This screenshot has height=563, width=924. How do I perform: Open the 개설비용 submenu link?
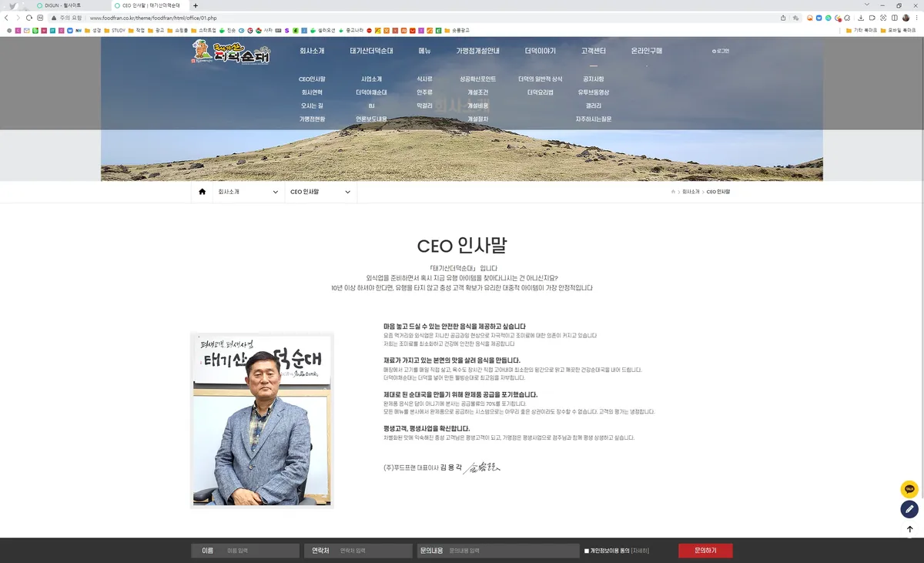477,106
